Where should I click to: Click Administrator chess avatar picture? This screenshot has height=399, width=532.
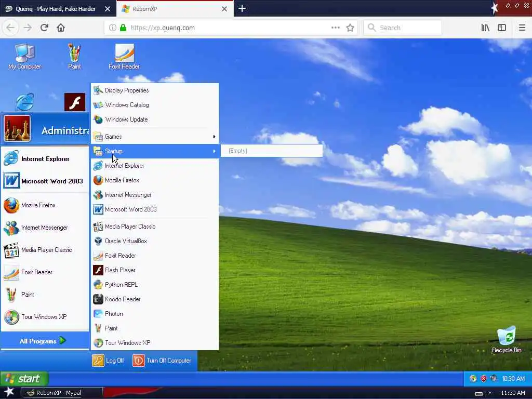click(17, 128)
